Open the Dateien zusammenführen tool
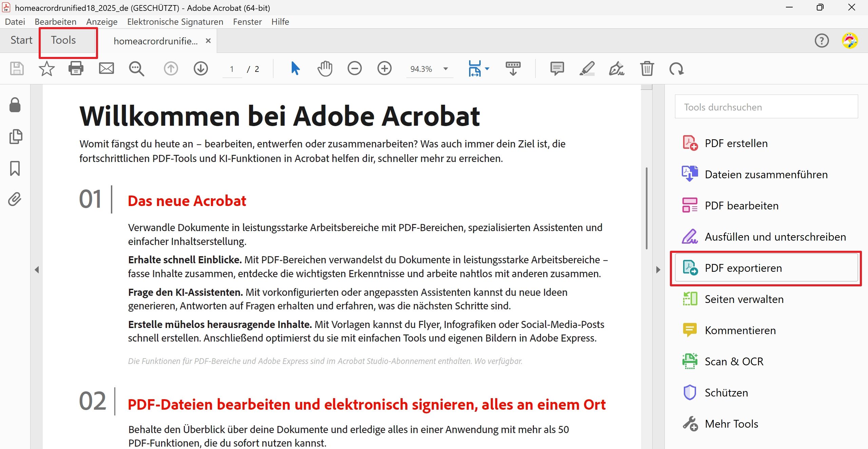This screenshot has height=449, width=868. pyautogui.click(x=767, y=175)
